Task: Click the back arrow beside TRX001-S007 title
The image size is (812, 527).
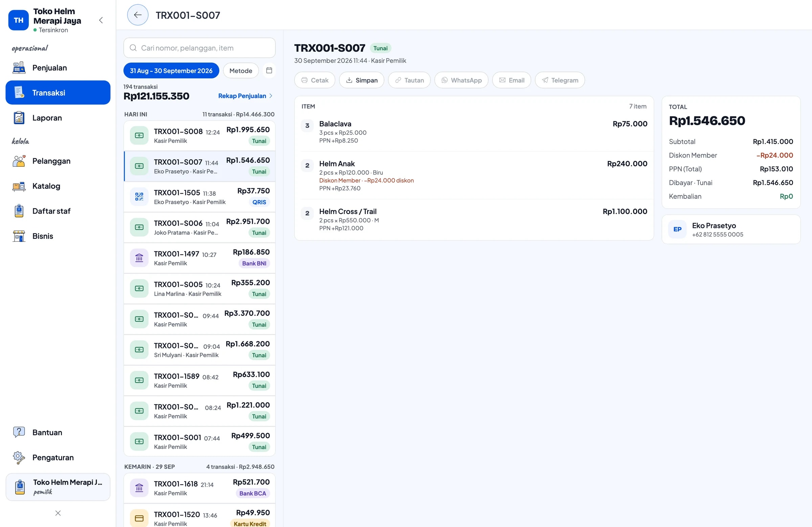Action: (x=137, y=15)
